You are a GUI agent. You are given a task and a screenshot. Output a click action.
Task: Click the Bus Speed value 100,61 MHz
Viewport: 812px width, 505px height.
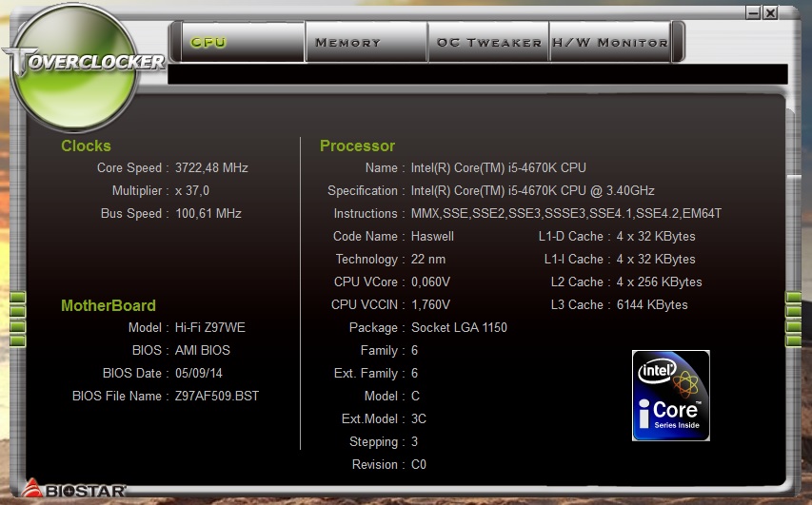click(208, 214)
